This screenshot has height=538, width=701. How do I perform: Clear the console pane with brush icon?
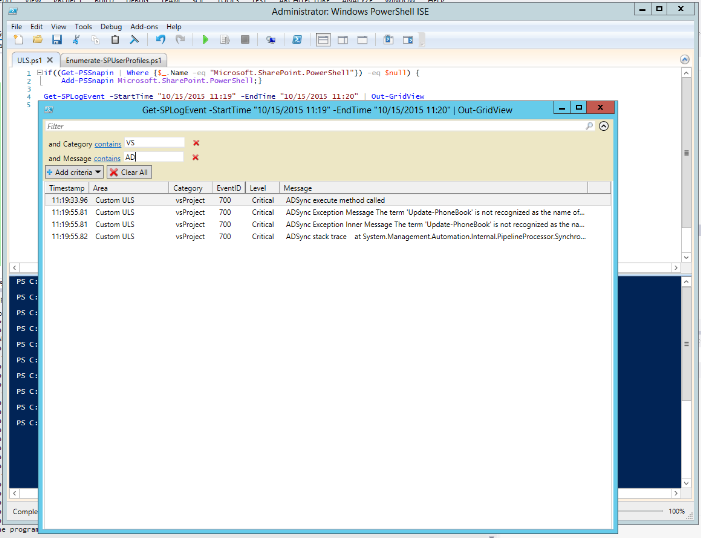coord(134,40)
